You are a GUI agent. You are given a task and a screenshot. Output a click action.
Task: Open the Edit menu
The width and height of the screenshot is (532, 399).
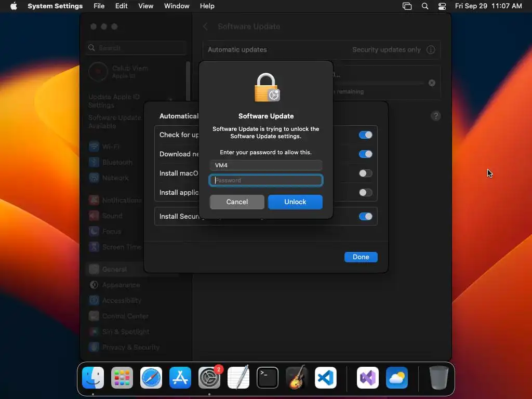click(121, 6)
